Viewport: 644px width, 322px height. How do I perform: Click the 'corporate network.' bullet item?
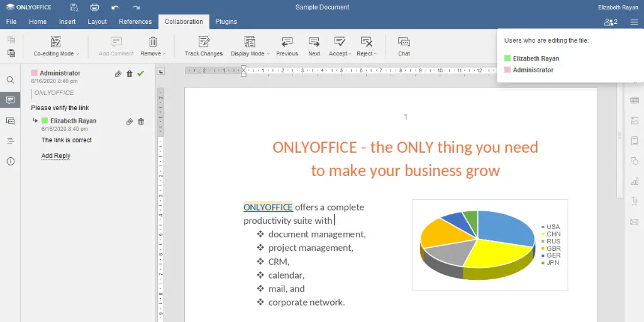click(x=306, y=303)
